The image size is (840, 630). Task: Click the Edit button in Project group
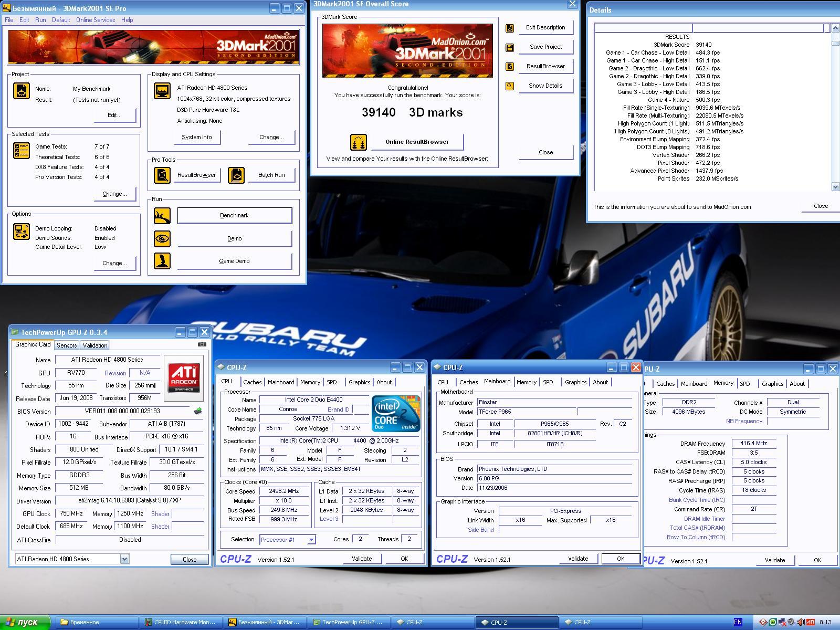[114, 115]
